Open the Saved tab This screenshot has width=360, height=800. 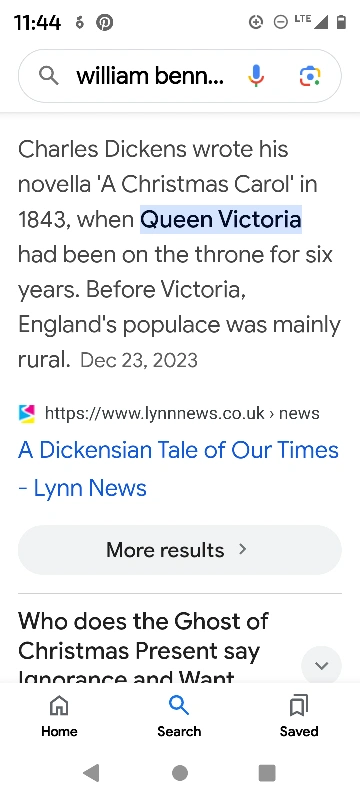tap(299, 716)
